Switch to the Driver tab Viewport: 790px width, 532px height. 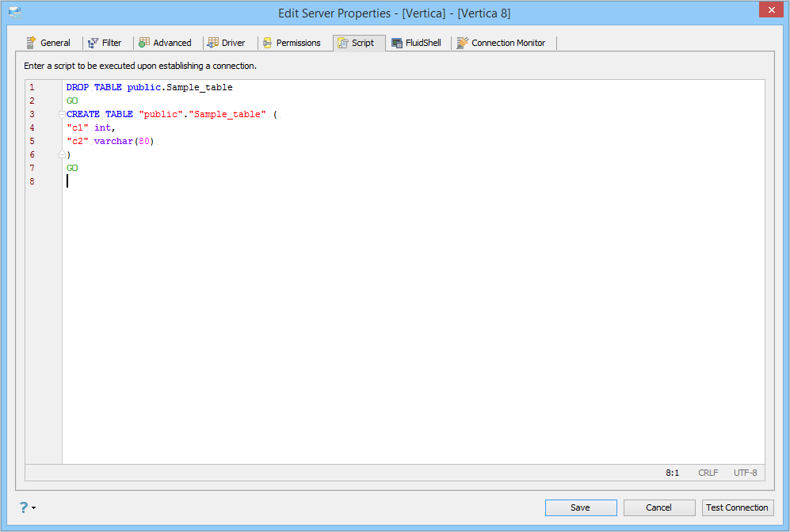(x=227, y=43)
